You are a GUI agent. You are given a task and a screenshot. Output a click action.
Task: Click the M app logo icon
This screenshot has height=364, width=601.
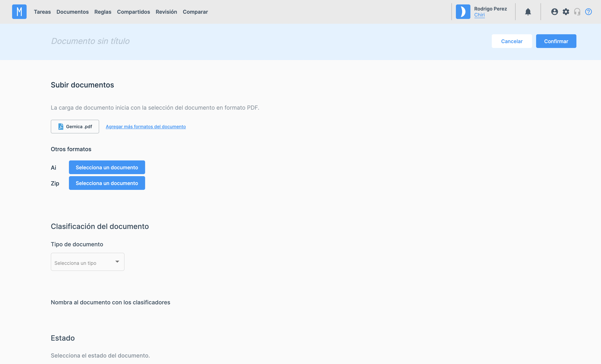tap(19, 12)
